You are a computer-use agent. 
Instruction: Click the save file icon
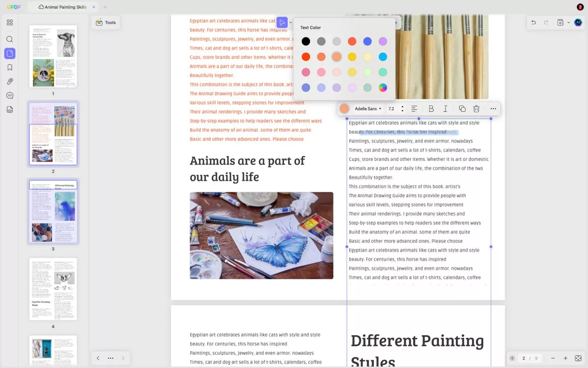560,22
